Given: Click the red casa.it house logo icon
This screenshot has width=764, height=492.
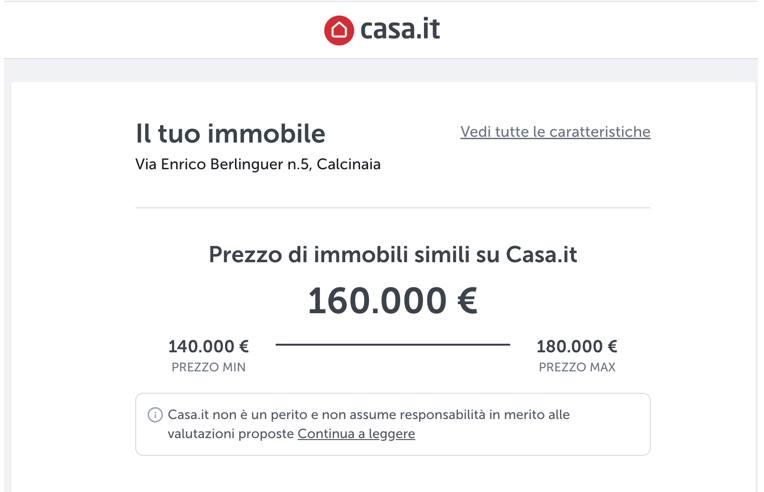Looking at the screenshot, I should pos(339,30).
